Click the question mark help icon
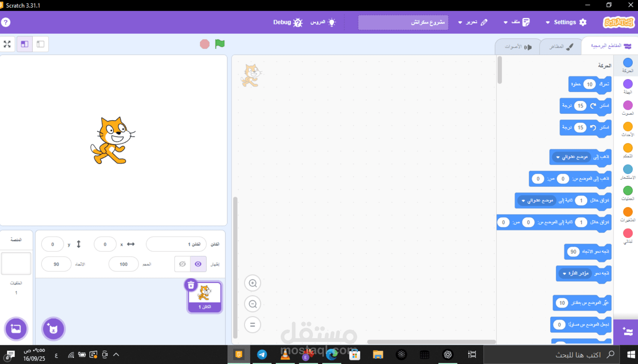The image size is (638, 364). (6, 23)
